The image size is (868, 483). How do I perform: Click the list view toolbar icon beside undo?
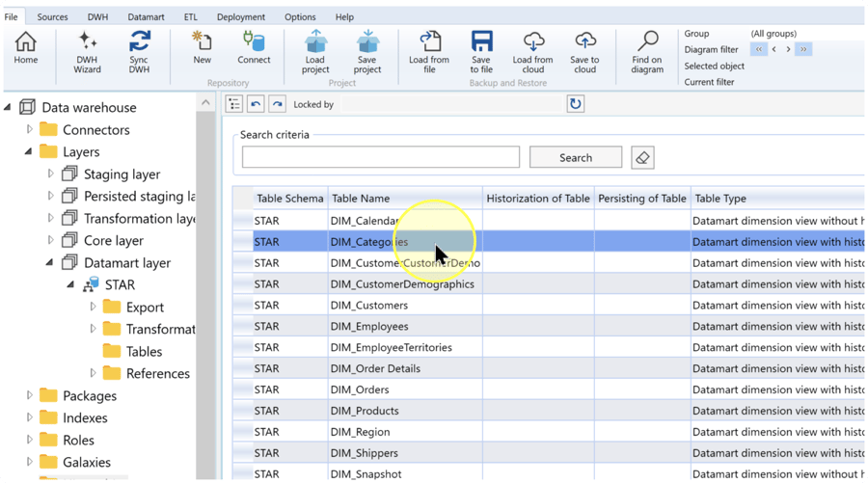[x=234, y=104]
